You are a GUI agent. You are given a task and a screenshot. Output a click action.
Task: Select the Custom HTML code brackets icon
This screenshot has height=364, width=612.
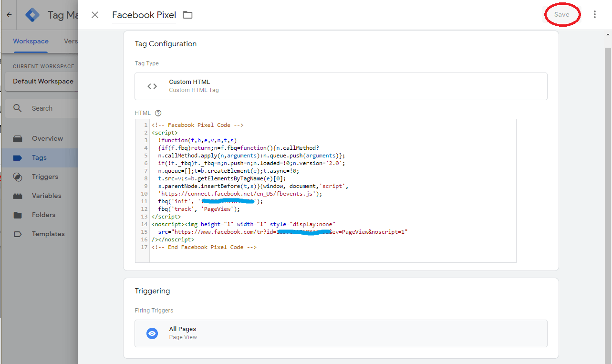[152, 86]
